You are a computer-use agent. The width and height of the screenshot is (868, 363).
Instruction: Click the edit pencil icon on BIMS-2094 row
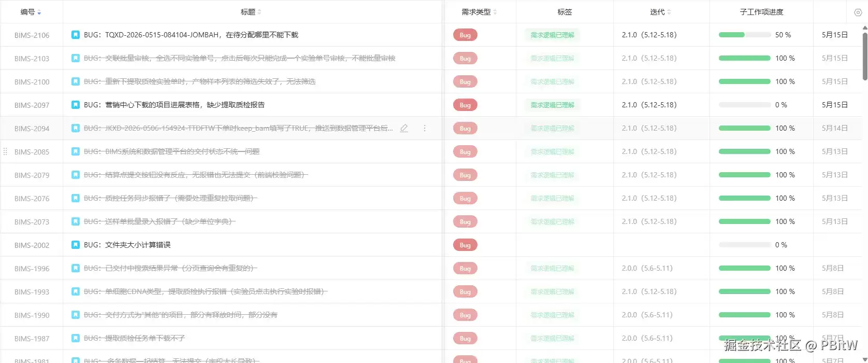pos(404,128)
